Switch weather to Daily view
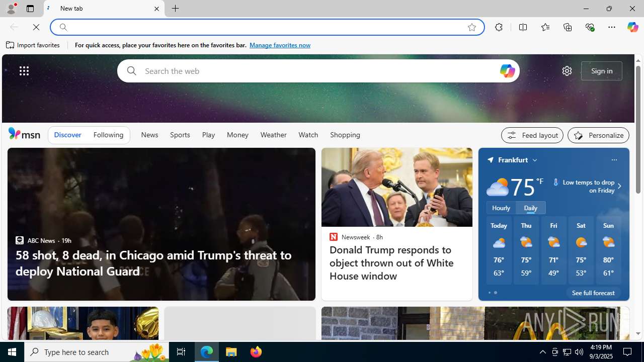The height and width of the screenshot is (362, 644). [531, 208]
